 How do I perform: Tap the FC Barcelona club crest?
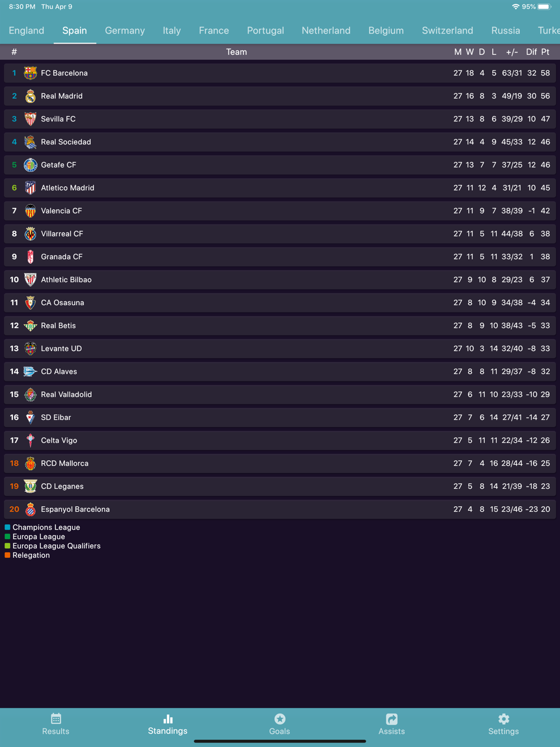coord(30,73)
